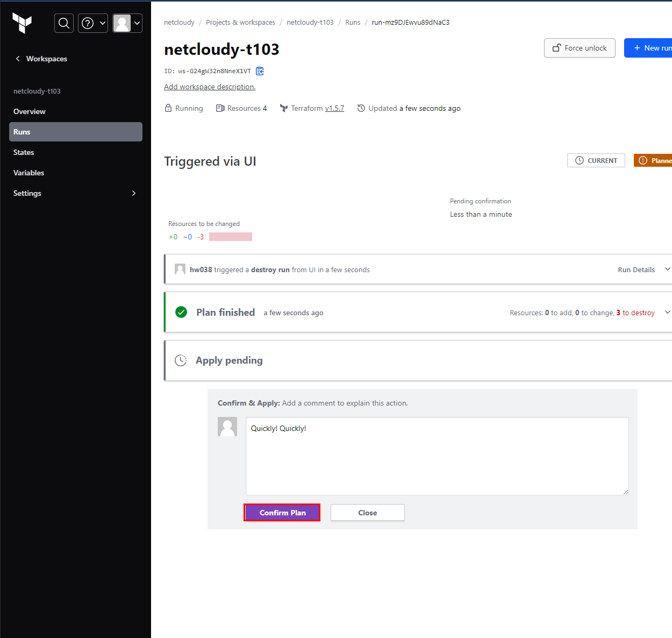The width and height of the screenshot is (672, 638).
Task: Click the Updated history clock icon
Action: coord(361,108)
